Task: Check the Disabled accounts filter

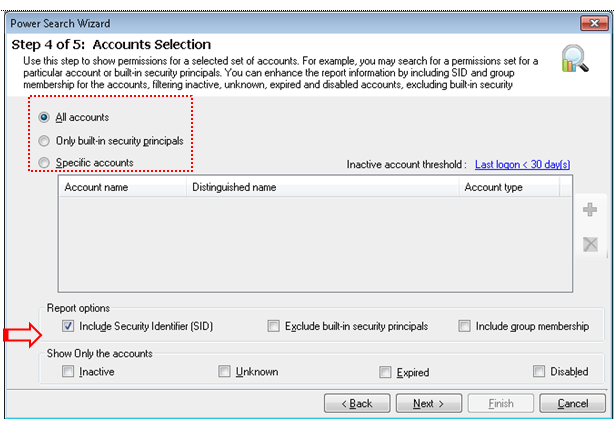Action: [539, 371]
